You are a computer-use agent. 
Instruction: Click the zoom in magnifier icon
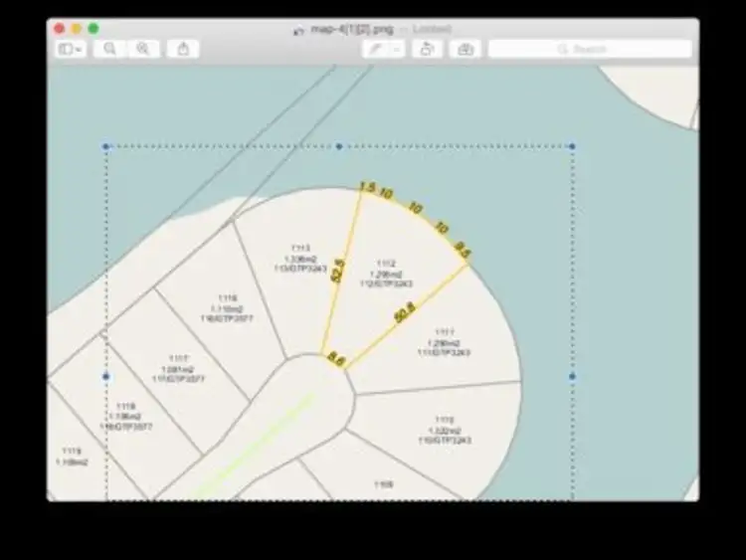(x=143, y=49)
